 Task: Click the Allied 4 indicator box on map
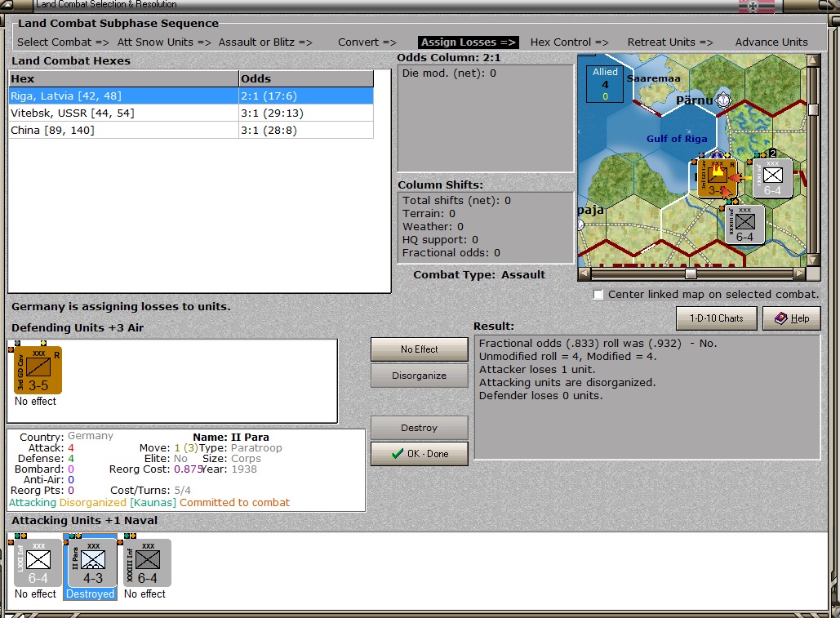[605, 83]
